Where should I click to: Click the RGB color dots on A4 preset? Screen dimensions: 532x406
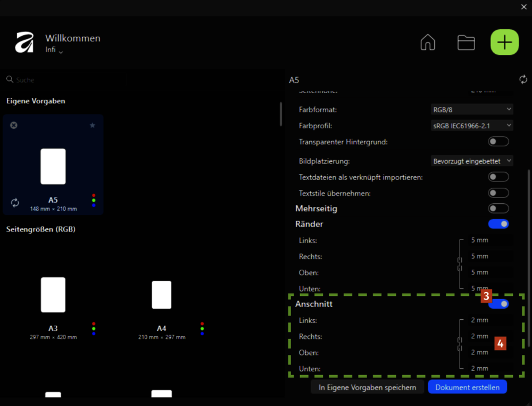coord(202,329)
